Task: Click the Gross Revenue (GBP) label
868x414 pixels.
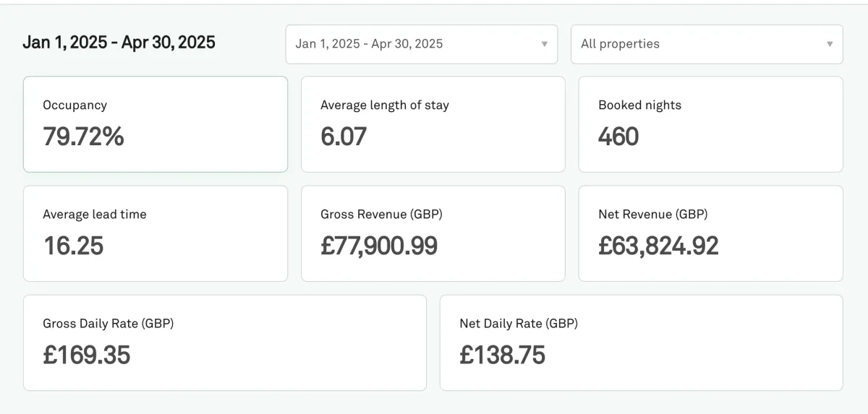Action: [381, 215]
